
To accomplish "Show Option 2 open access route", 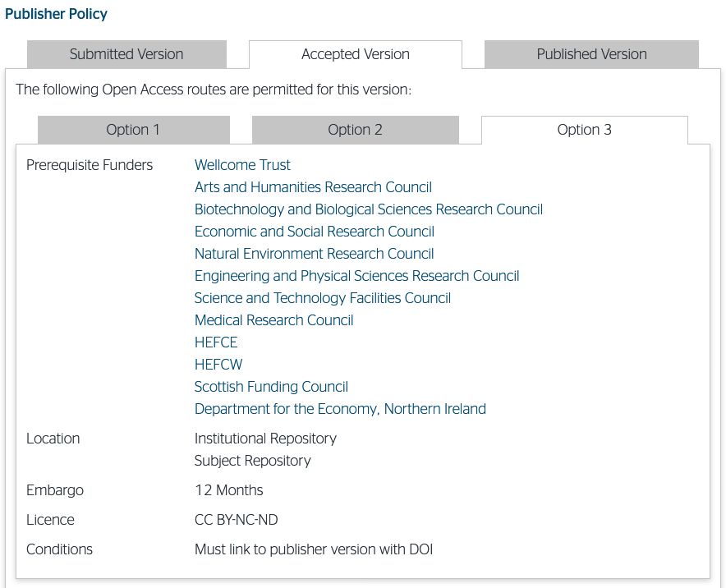I will tap(355, 130).
